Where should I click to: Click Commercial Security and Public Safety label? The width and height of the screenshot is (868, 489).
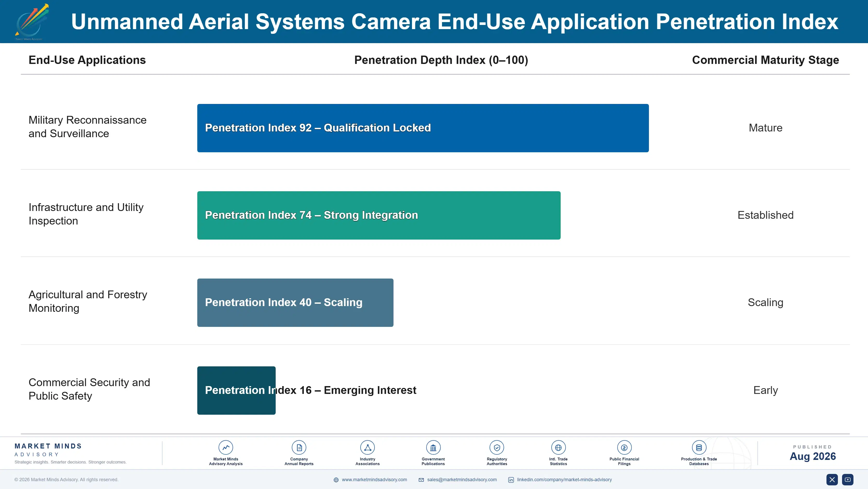click(x=89, y=389)
